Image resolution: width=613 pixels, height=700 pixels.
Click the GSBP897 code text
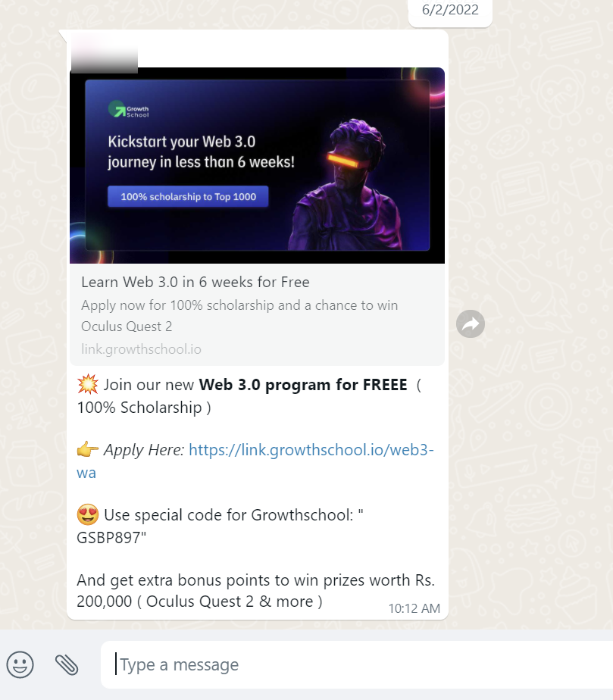click(x=109, y=538)
